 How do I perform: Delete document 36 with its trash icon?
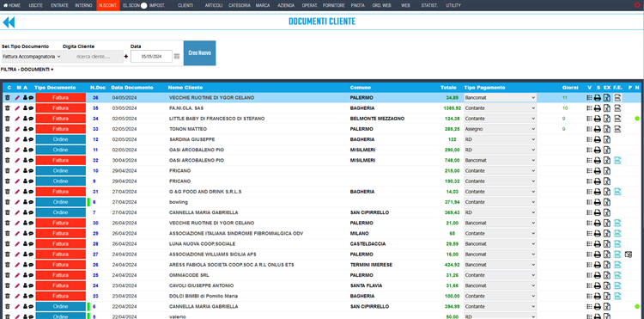pos(8,98)
